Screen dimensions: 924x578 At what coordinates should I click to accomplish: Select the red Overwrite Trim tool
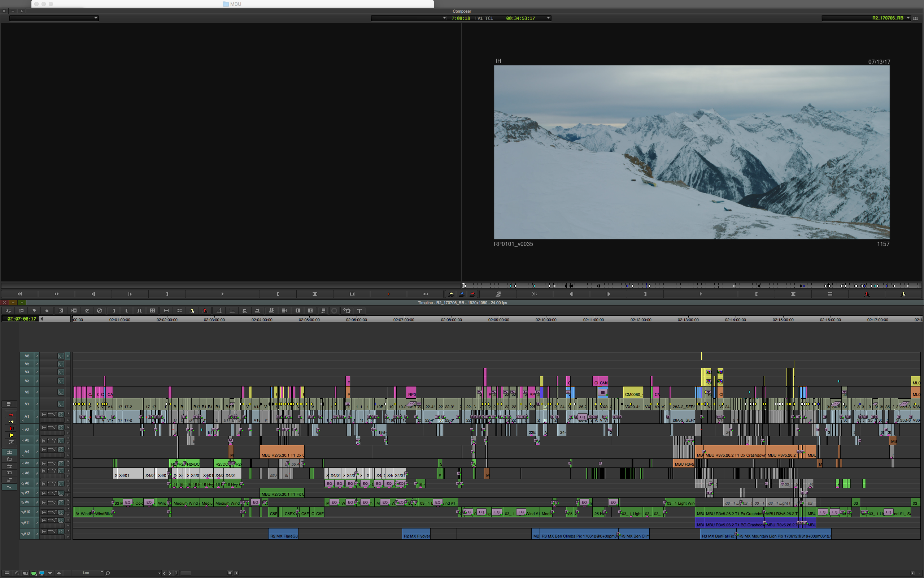point(11,428)
